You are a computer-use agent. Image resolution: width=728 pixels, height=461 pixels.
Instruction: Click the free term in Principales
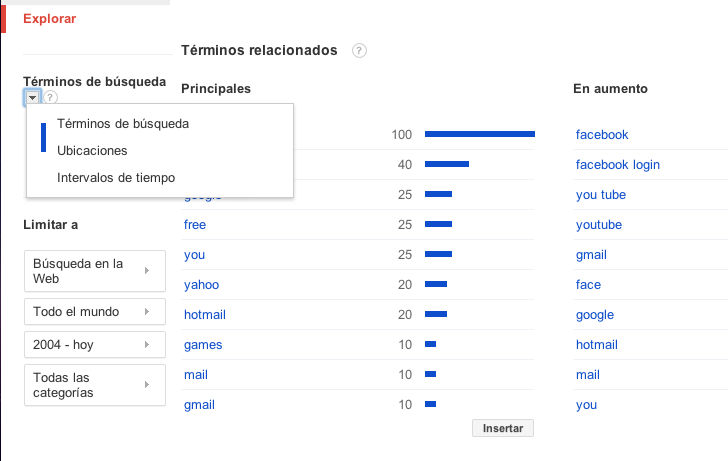pyautogui.click(x=195, y=225)
